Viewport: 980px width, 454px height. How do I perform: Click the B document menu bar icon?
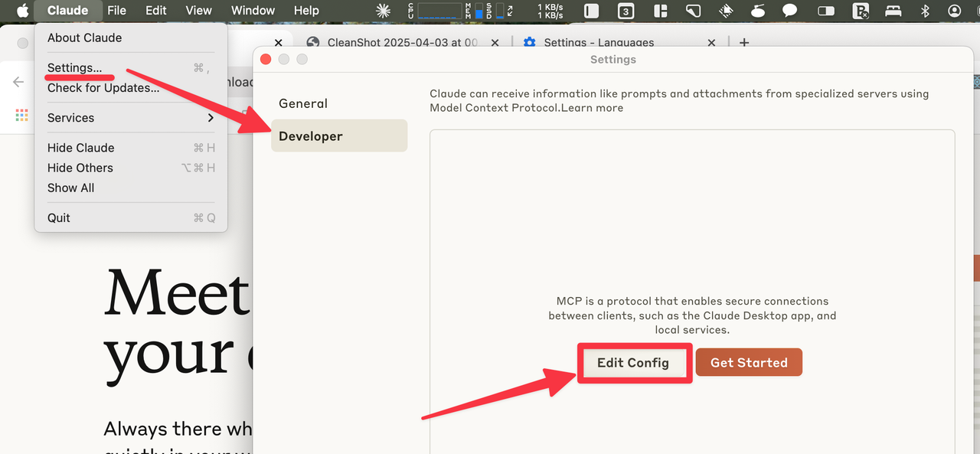[861, 11]
